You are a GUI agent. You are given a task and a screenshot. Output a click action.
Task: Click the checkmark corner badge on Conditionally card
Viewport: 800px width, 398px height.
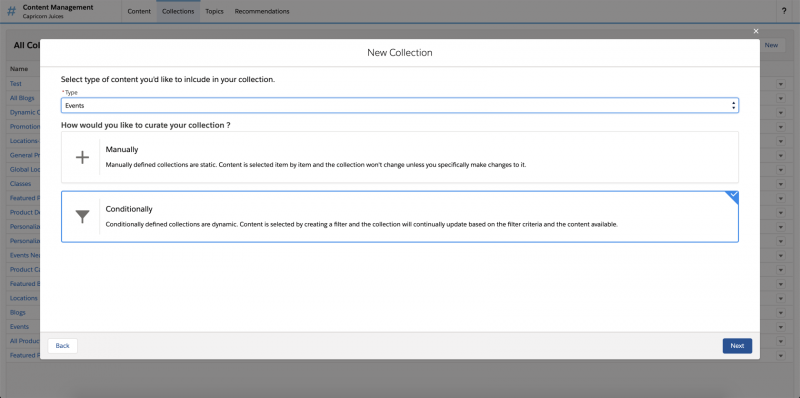(x=733, y=195)
